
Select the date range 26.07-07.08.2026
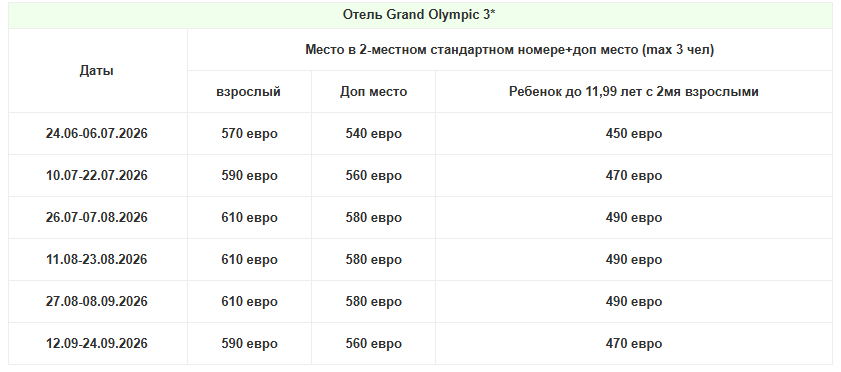pyautogui.click(x=97, y=218)
